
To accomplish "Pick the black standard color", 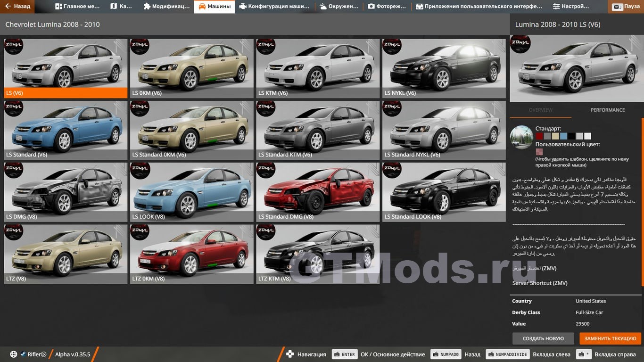I will point(571,136).
